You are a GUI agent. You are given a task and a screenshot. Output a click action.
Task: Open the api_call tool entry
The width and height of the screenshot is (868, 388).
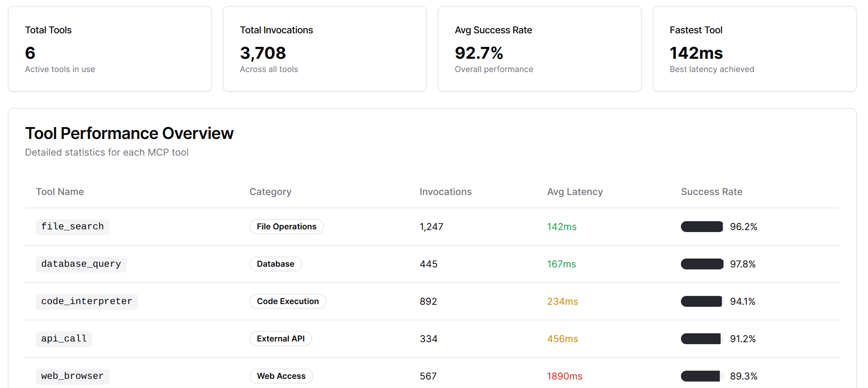coord(64,339)
